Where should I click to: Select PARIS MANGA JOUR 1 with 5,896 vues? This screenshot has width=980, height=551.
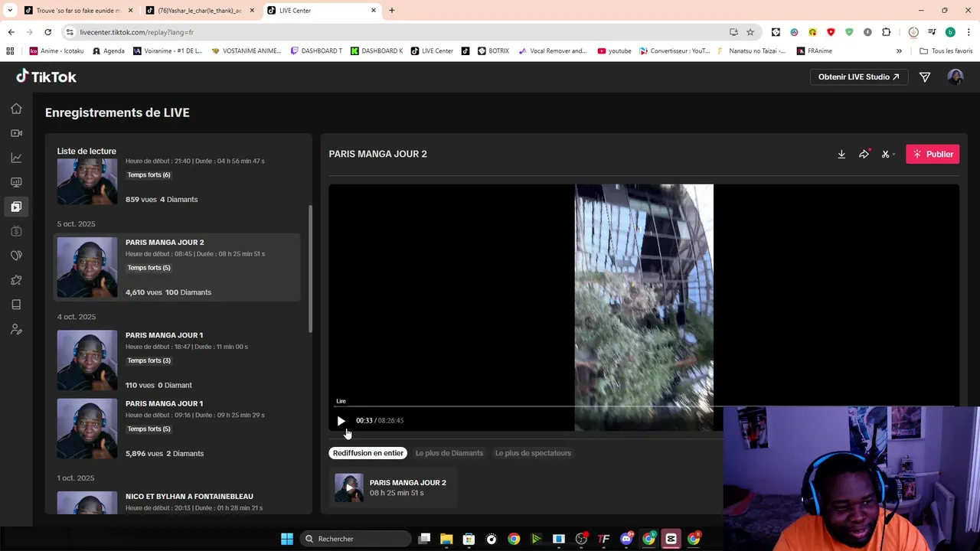pos(178,429)
